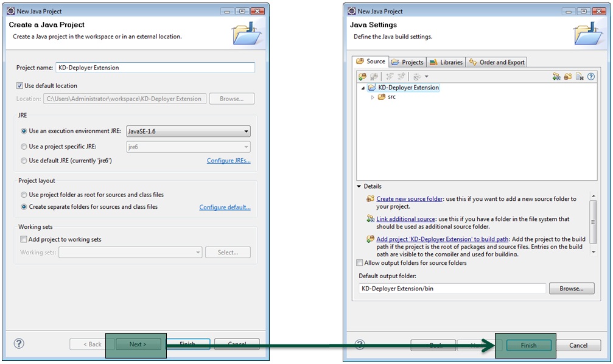Open help in the Java Settings dialog

coord(359,345)
